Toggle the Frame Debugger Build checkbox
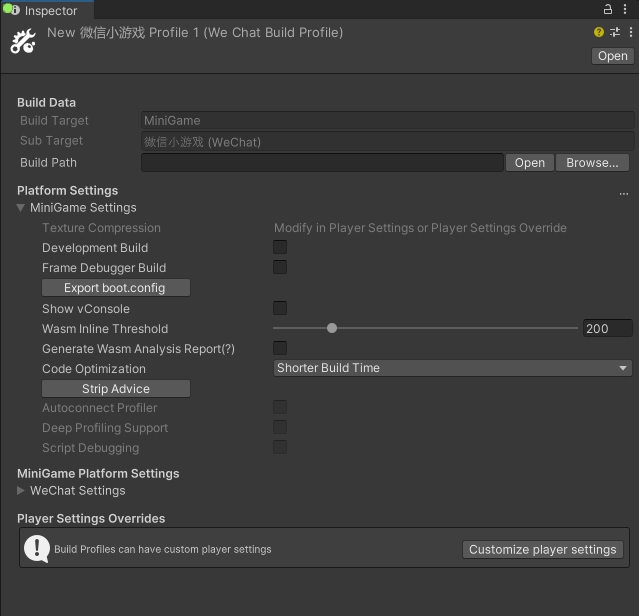This screenshot has height=616, width=639. click(x=280, y=267)
